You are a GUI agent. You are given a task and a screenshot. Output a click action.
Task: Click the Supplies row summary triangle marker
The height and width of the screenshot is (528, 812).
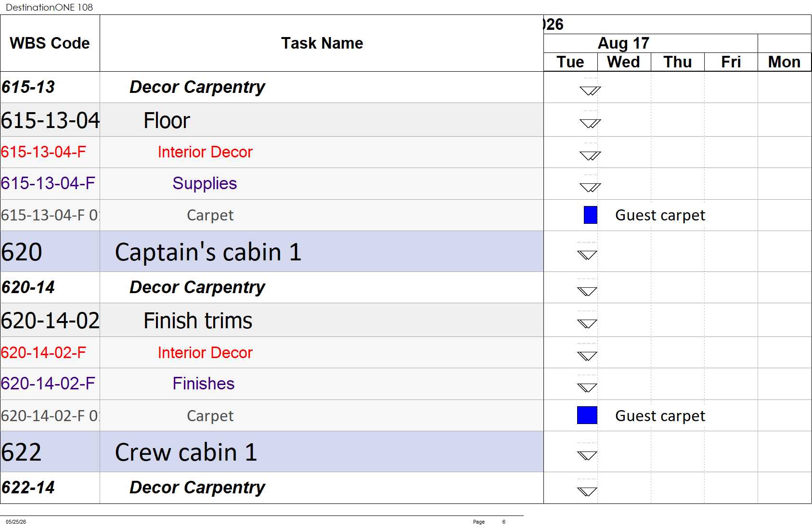pyautogui.click(x=590, y=188)
